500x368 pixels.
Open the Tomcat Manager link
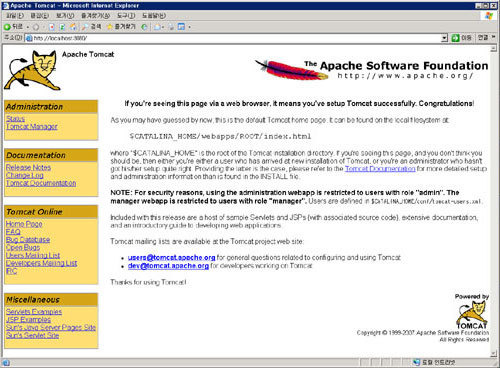32,127
